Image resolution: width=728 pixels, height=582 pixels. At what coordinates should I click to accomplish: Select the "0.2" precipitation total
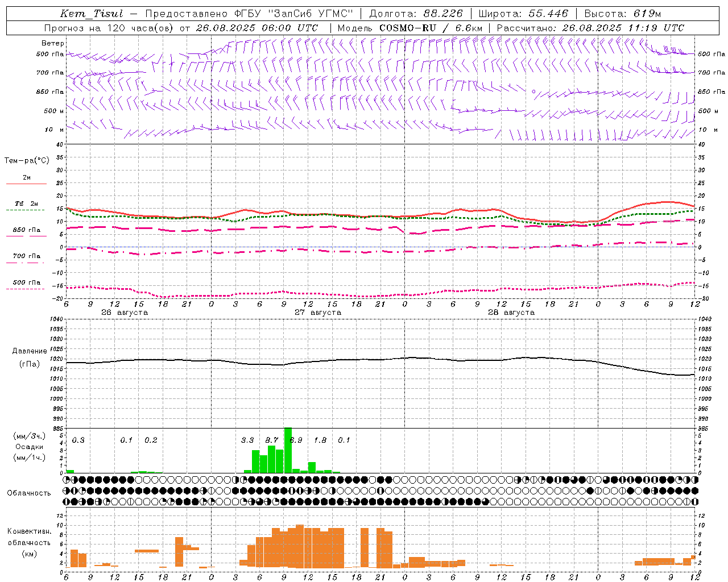pos(151,440)
